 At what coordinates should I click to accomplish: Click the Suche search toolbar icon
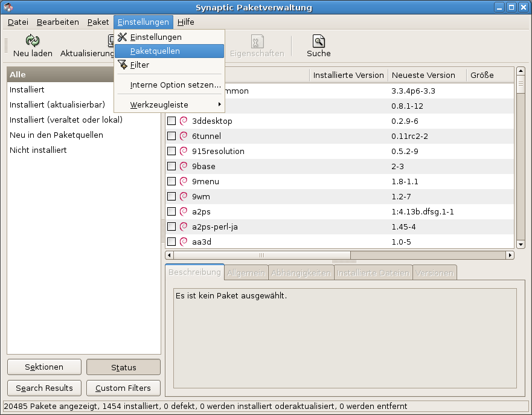pos(319,41)
